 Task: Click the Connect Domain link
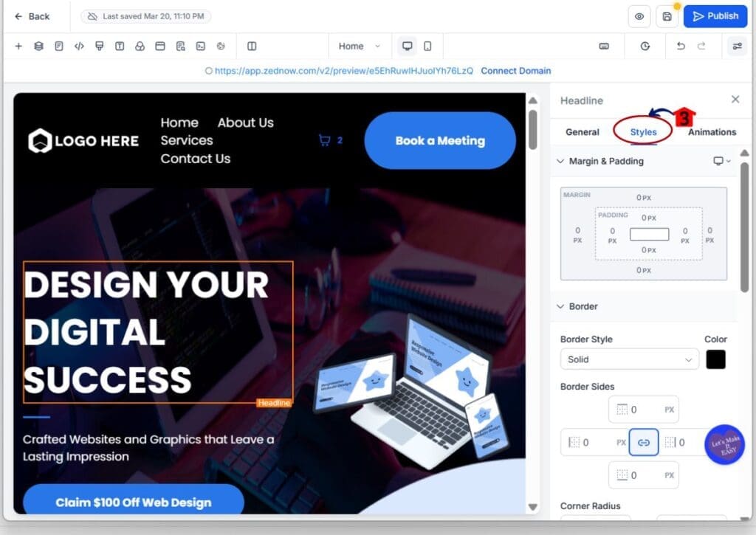[x=515, y=71]
